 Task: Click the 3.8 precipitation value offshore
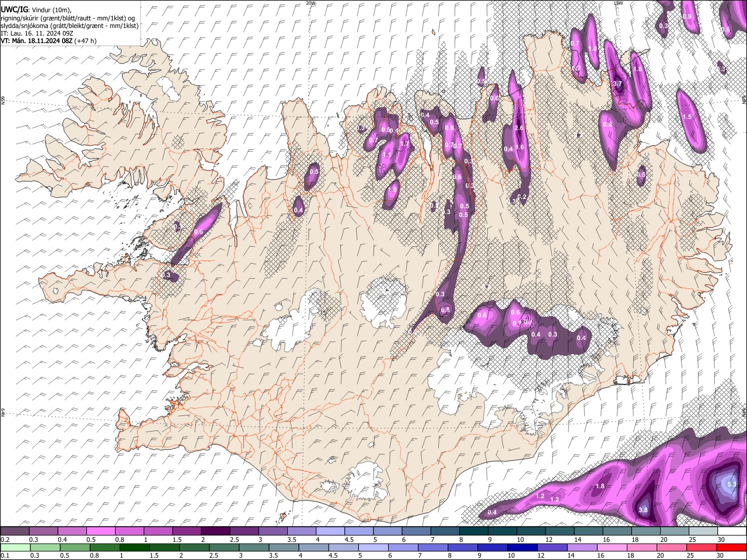pos(643,510)
